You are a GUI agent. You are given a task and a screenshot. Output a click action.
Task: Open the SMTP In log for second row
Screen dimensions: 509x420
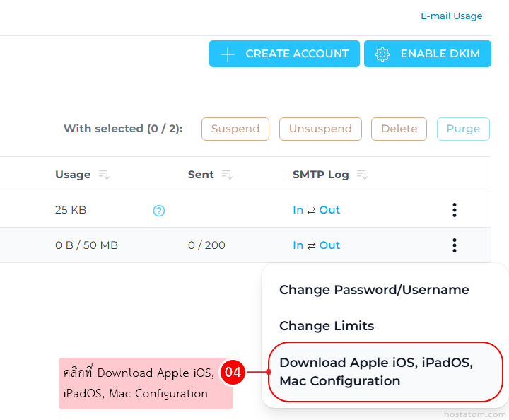tap(298, 245)
